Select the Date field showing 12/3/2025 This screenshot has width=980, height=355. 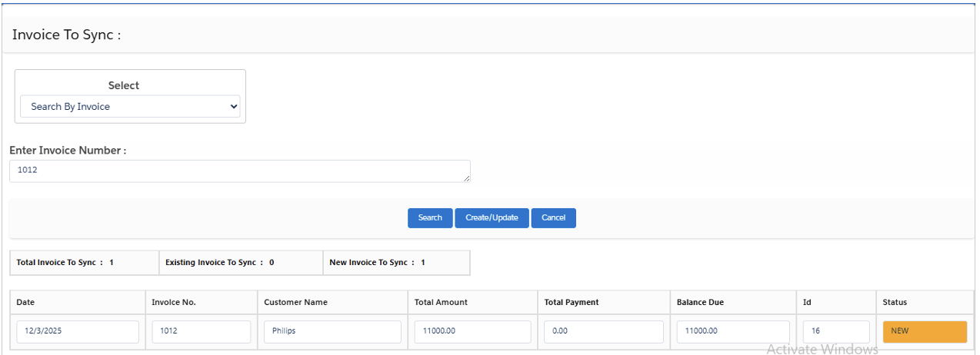pyautogui.click(x=78, y=331)
